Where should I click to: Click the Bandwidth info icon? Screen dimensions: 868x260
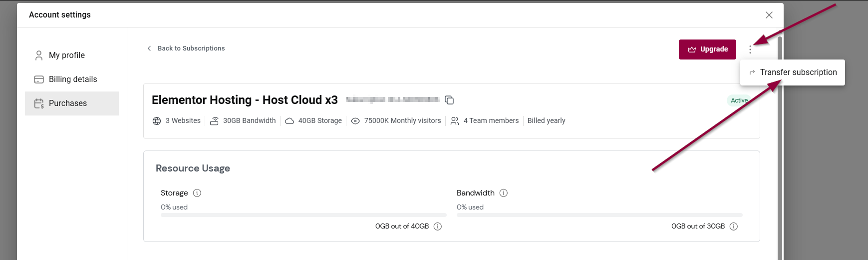point(504,193)
